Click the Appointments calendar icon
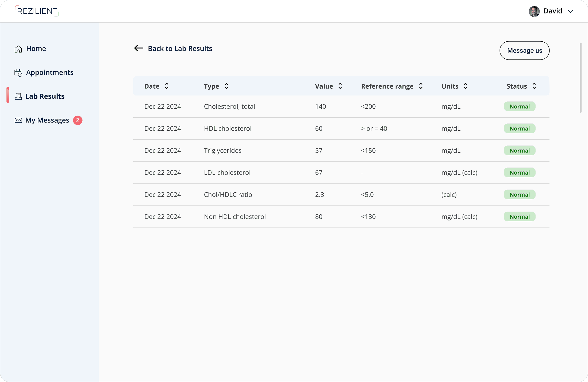 click(18, 73)
